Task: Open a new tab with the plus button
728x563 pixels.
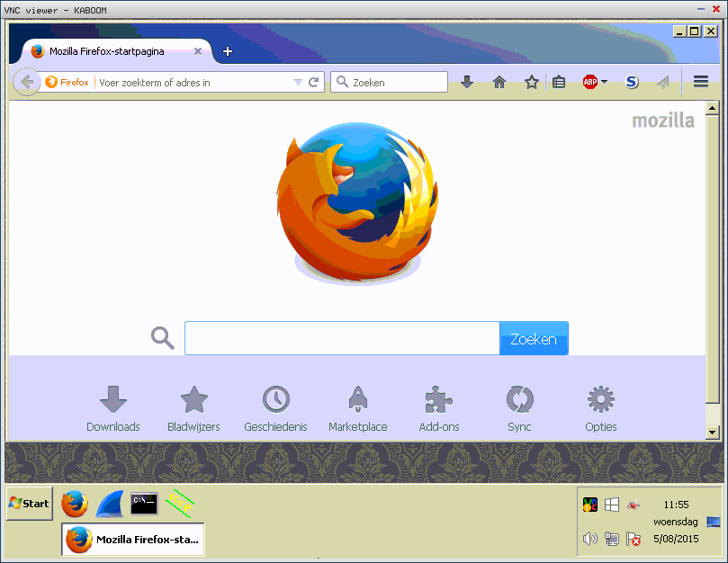Action: (x=227, y=51)
